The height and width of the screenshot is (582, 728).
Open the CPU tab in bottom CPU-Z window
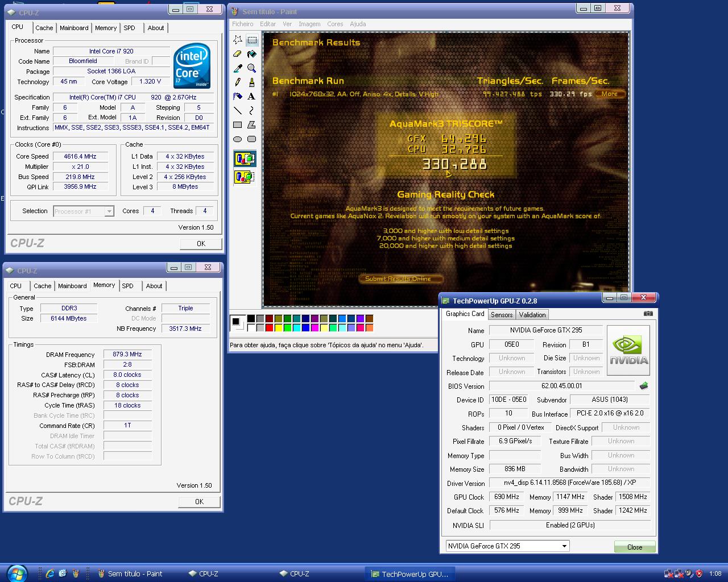click(16, 286)
